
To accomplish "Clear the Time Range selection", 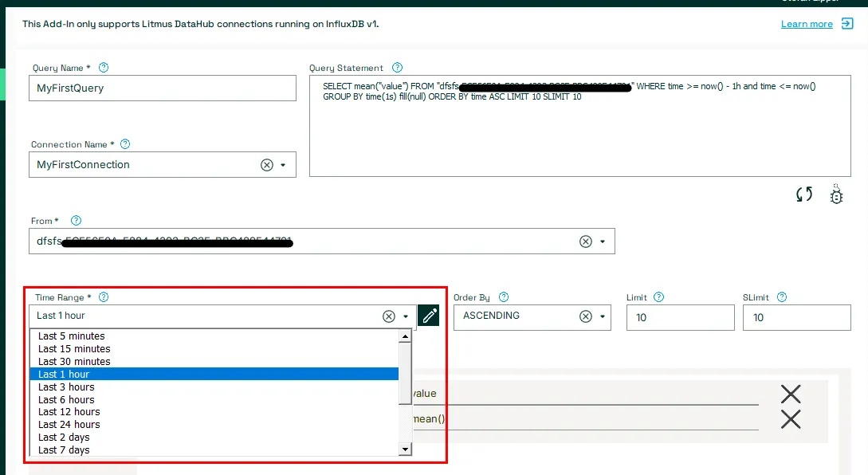I will 389,316.
